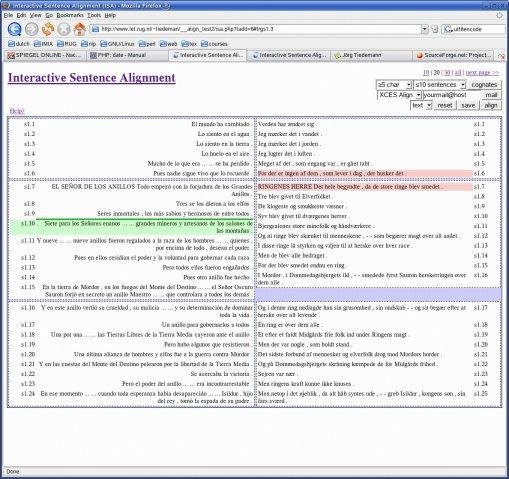
Task: Open the perl bookmark folder
Action: coord(147,44)
